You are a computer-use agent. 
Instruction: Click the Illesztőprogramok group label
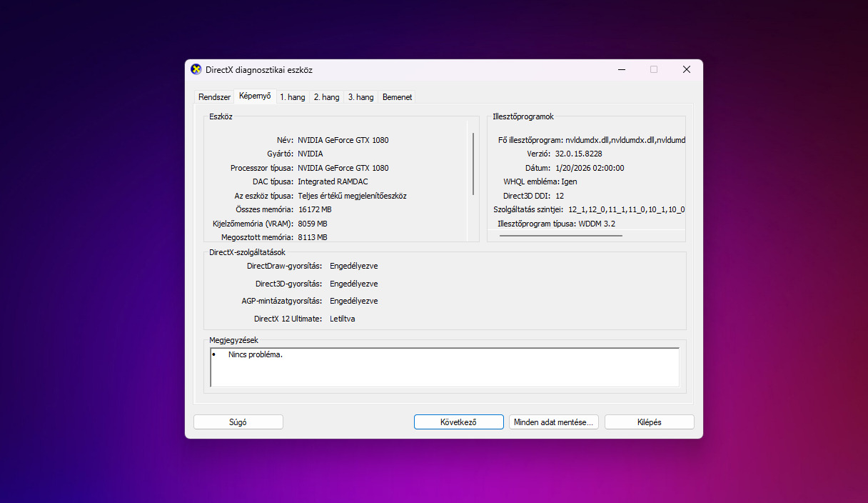point(523,116)
